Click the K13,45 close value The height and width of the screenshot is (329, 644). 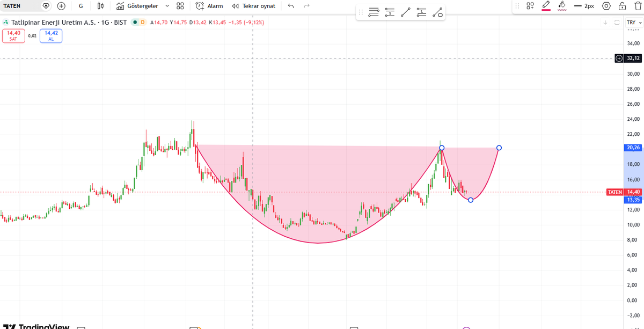[x=217, y=23]
